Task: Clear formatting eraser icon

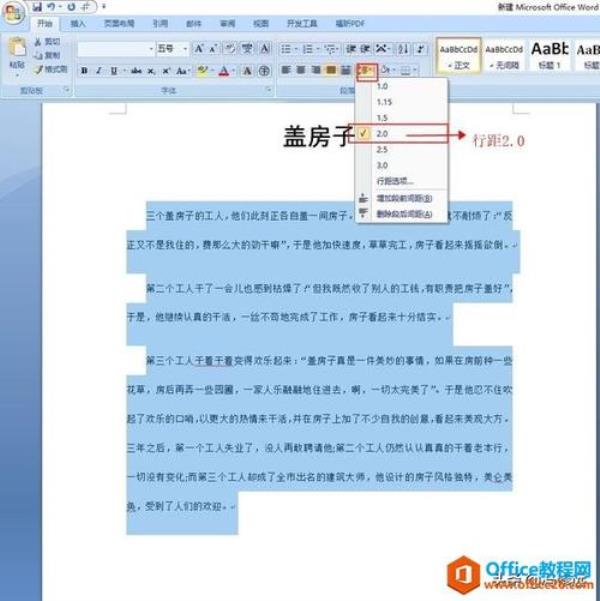Action: 230,49
